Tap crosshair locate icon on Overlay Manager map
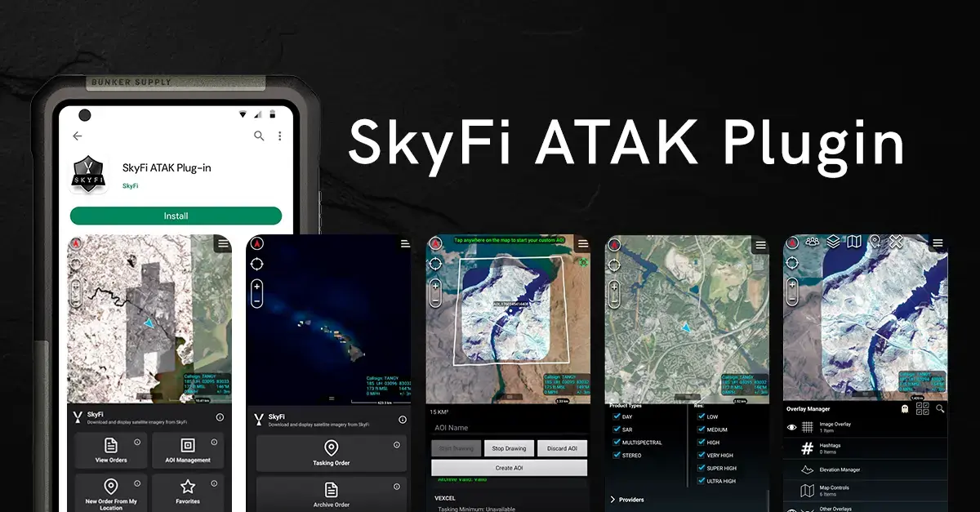The width and height of the screenshot is (980, 512). point(791,264)
